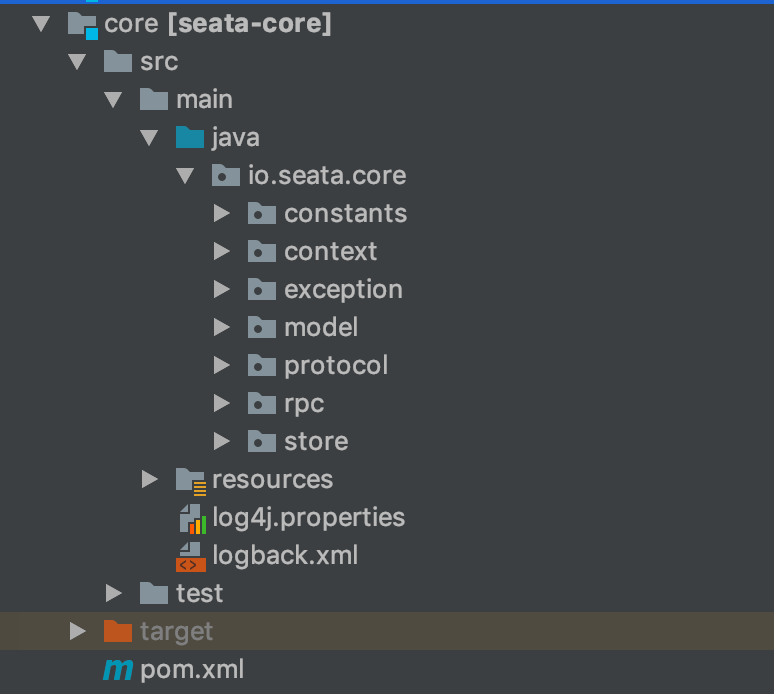
Task: Click the orange target folder icon
Action: (x=118, y=631)
